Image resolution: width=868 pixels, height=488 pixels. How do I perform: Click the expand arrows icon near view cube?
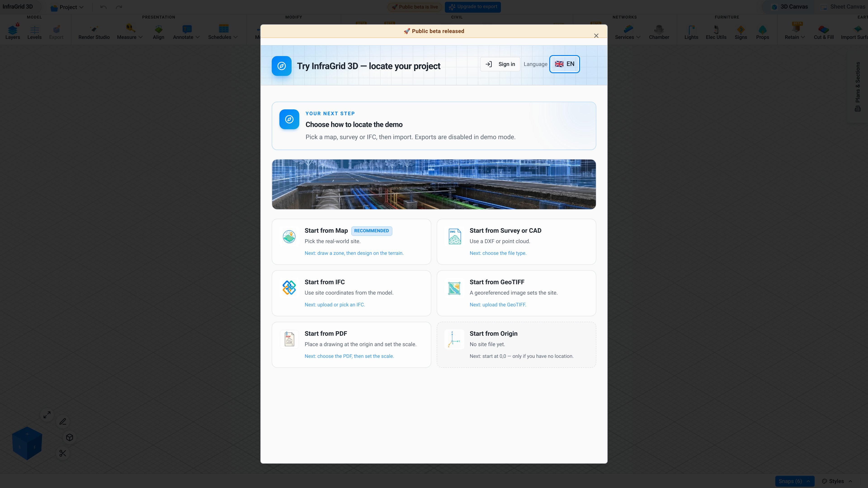[x=47, y=415]
